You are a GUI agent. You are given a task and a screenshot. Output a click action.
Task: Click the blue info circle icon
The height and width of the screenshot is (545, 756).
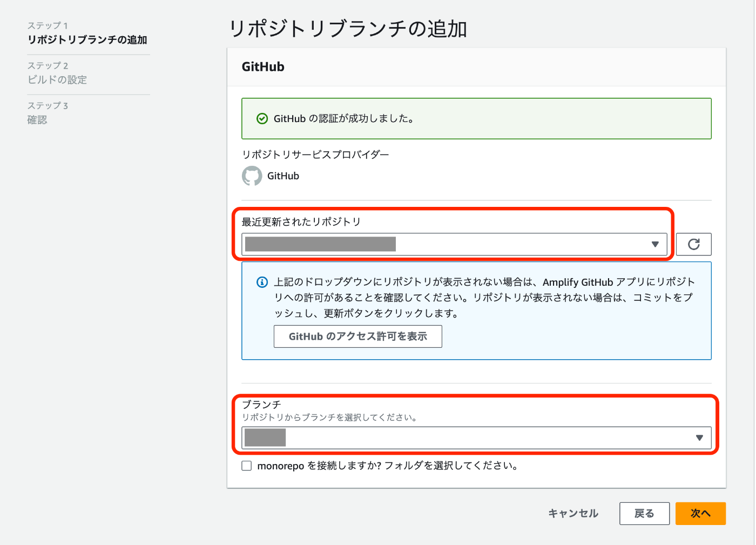click(262, 282)
